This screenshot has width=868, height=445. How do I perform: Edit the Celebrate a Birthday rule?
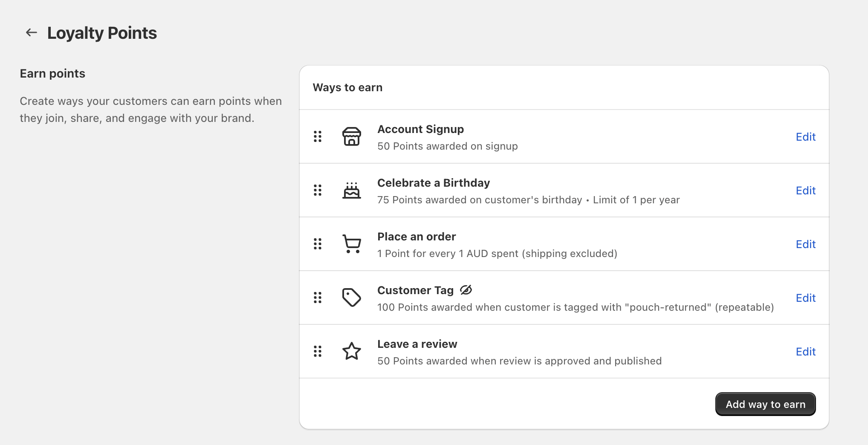coord(805,191)
